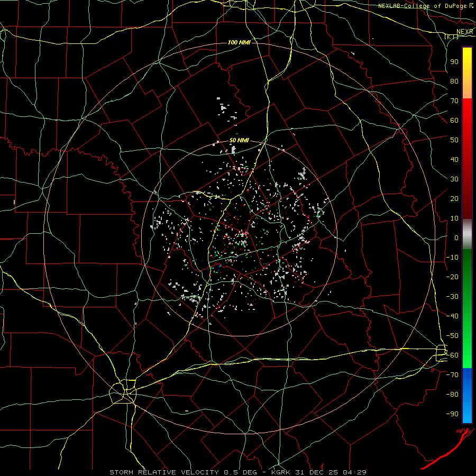Click the "-70" scale label
Viewport: 476px width, 476px height.
452,375
